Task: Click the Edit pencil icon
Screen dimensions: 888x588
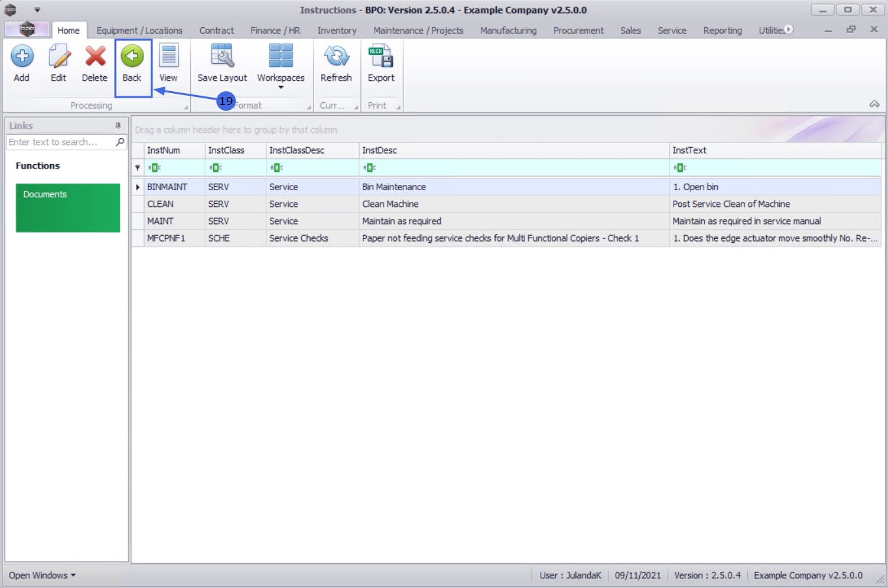Action: [x=59, y=57]
